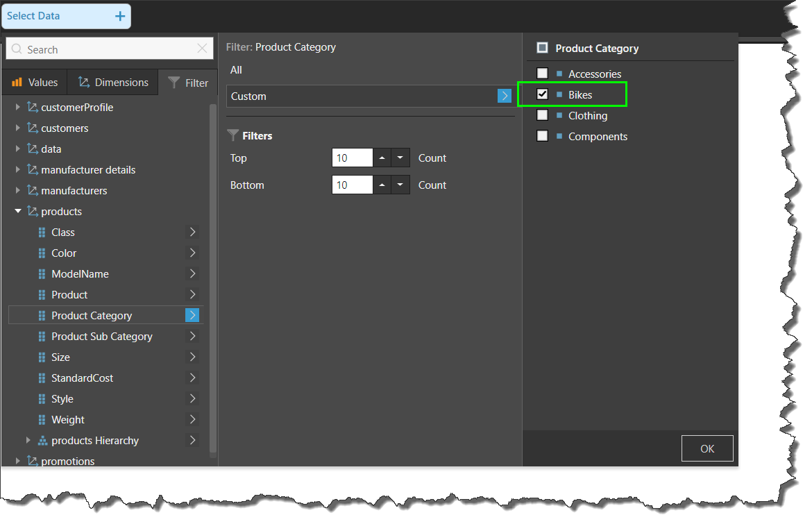The image size is (812, 524).
Task: Click the Bottom count input field
Action: pos(352,185)
